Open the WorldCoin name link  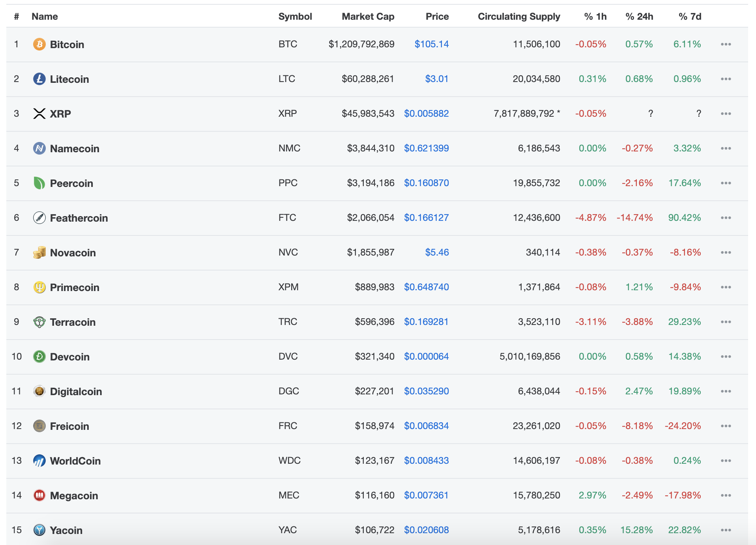(75, 461)
